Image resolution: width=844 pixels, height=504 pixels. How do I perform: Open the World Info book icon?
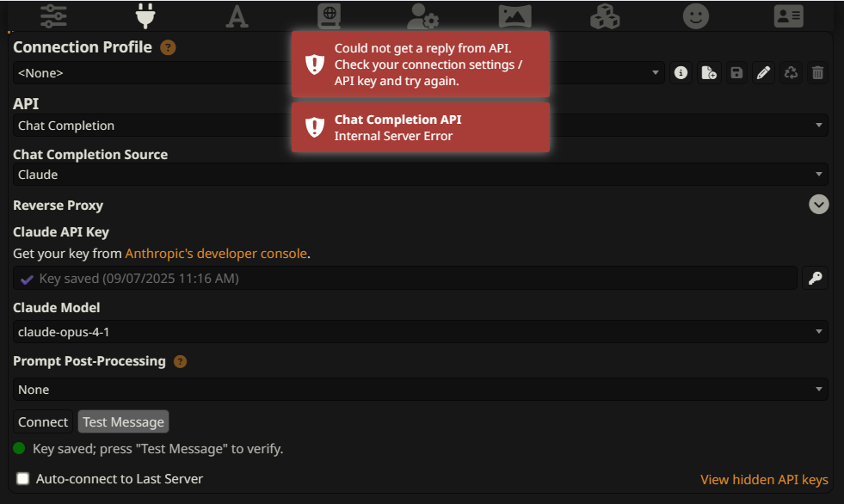click(329, 16)
